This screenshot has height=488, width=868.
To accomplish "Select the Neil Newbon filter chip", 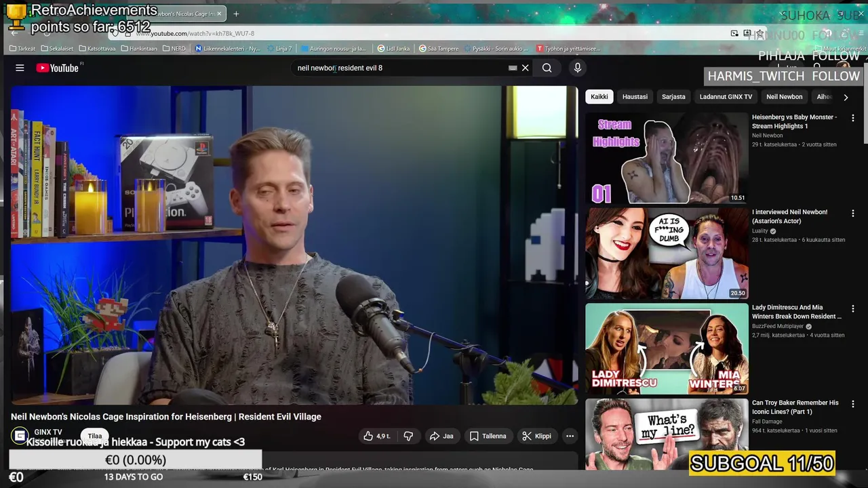I will pyautogui.click(x=784, y=97).
